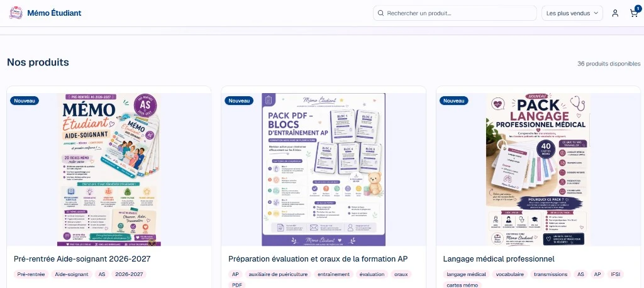Select the entraînement tag
This screenshot has width=644, height=288.
coord(333,274)
